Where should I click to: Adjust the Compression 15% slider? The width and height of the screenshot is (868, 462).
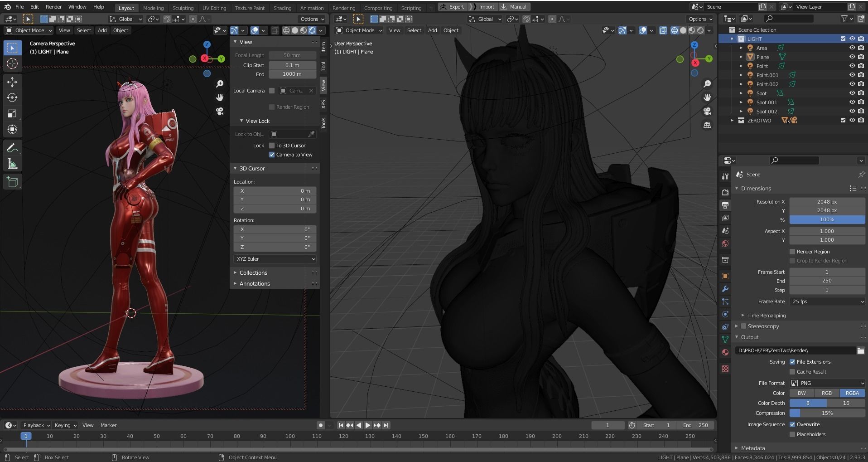[x=827, y=413]
